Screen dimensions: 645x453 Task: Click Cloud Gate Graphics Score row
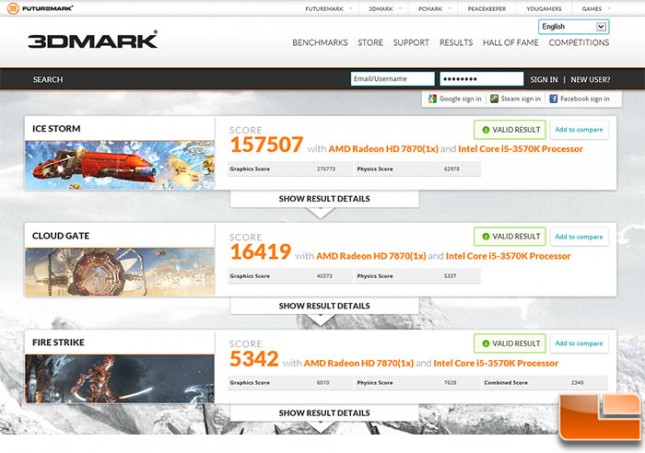tap(289, 276)
